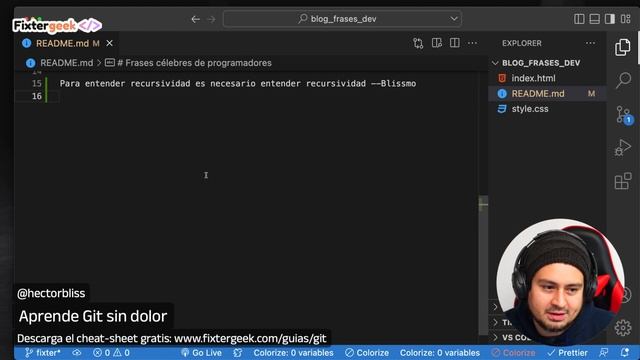
Task: Toggle the bottom panel layout icon
Action: coord(594,19)
